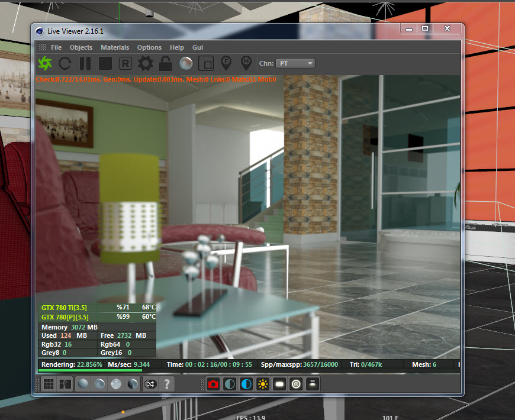This screenshot has height=420, width=515.
Task: Create specular material, third sphere icon
Action: [116, 384]
